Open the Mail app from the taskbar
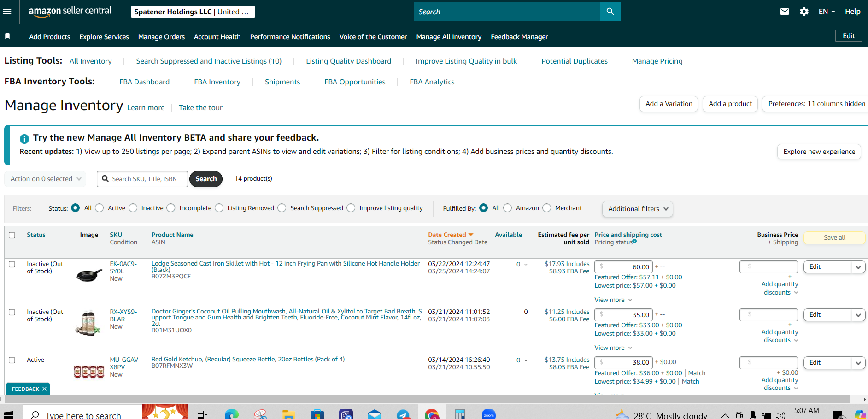This screenshot has height=419, width=868. tap(375, 415)
